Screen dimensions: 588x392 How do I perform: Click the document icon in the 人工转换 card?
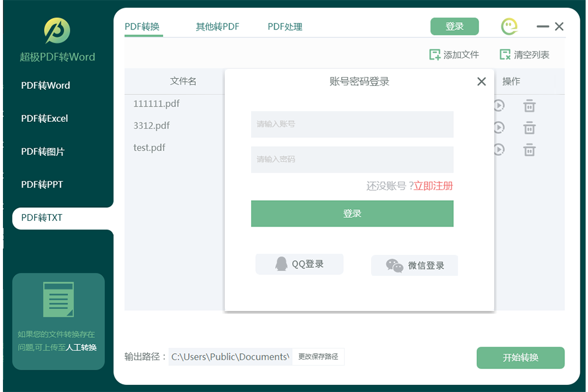tap(58, 300)
